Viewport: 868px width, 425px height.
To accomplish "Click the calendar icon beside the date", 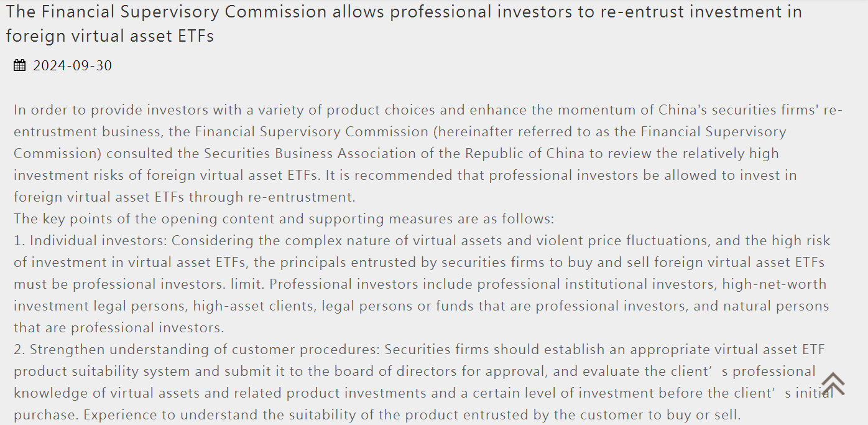I will click(20, 65).
